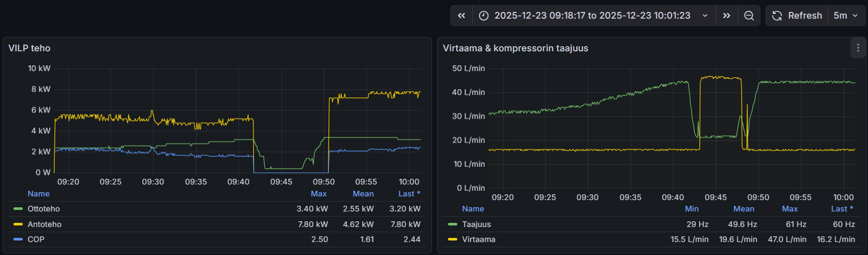868x255 pixels.
Task: Toggle Antoteho series visibility
Action: (x=44, y=224)
